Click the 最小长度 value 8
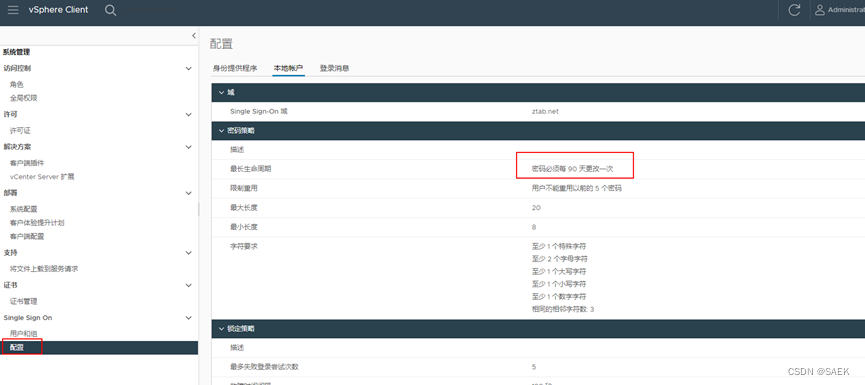 534,227
